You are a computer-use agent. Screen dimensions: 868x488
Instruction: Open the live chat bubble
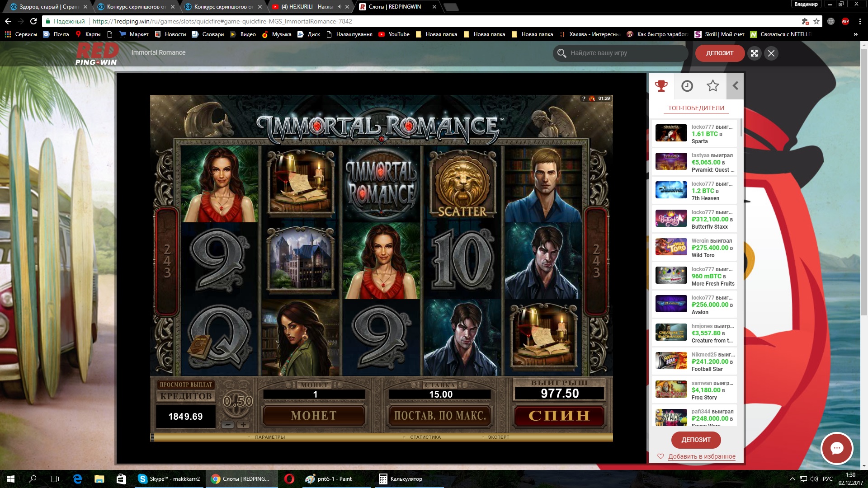837,448
